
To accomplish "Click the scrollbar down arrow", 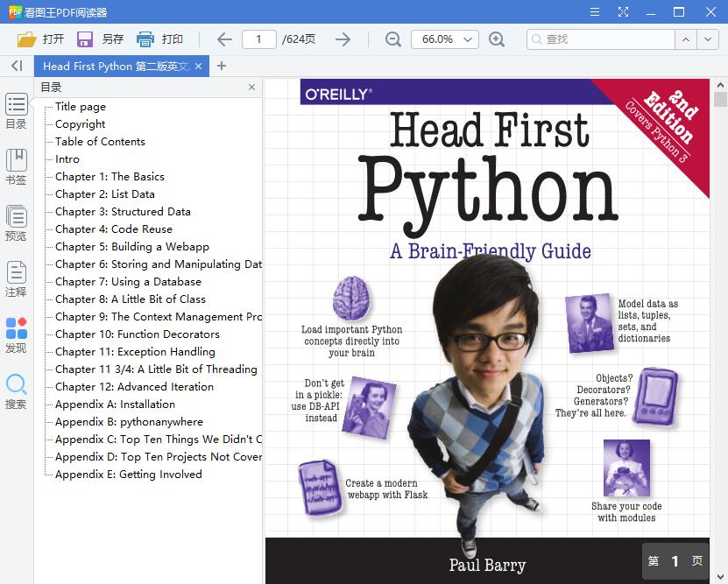I will coord(720,577).
